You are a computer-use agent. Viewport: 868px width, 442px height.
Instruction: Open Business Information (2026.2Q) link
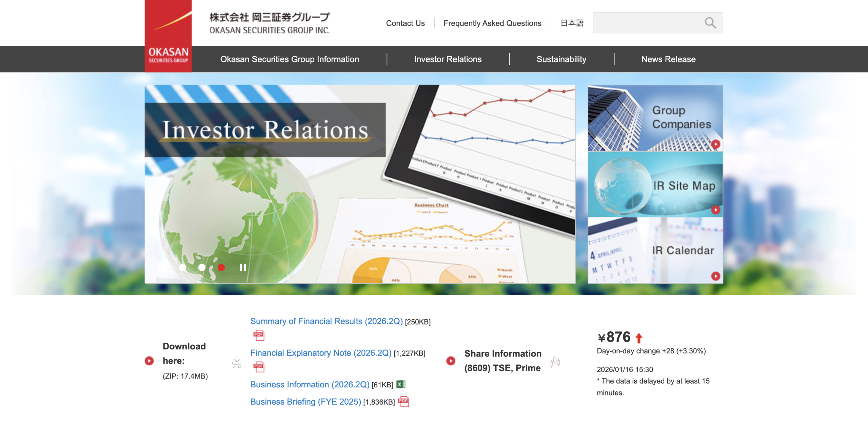(310, 384)
